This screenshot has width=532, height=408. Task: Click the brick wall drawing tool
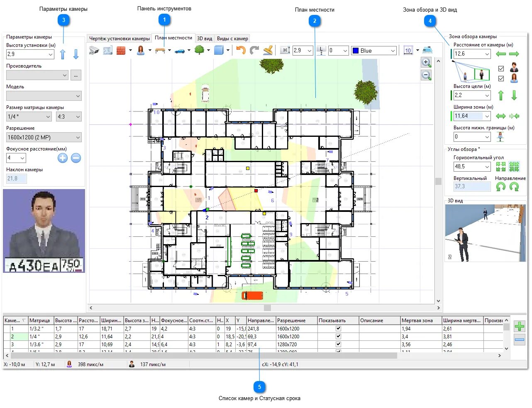tap(121, 51)
